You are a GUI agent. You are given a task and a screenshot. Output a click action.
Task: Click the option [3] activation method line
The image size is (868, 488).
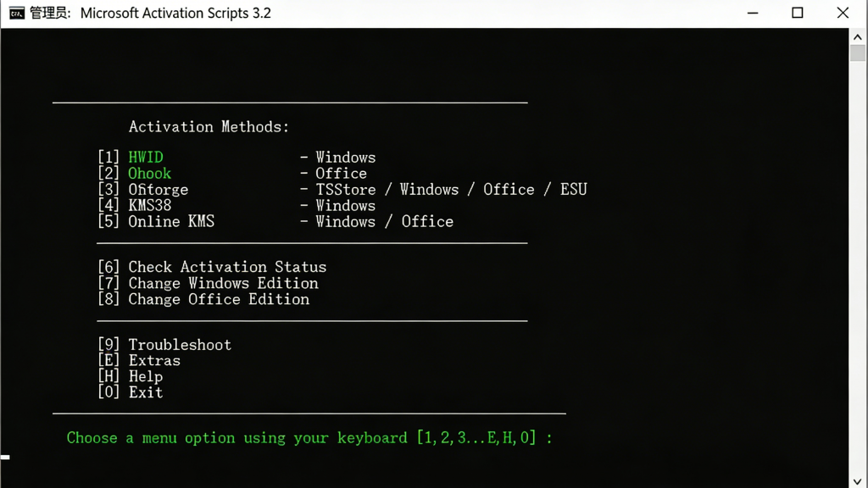tap(158, 190)
